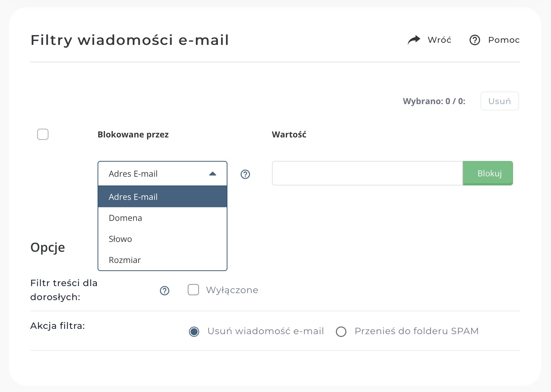This screenshot has height=392, width=551.
Task: Enable the Wyłączone checkbox
Action: (x=193, y=290)
